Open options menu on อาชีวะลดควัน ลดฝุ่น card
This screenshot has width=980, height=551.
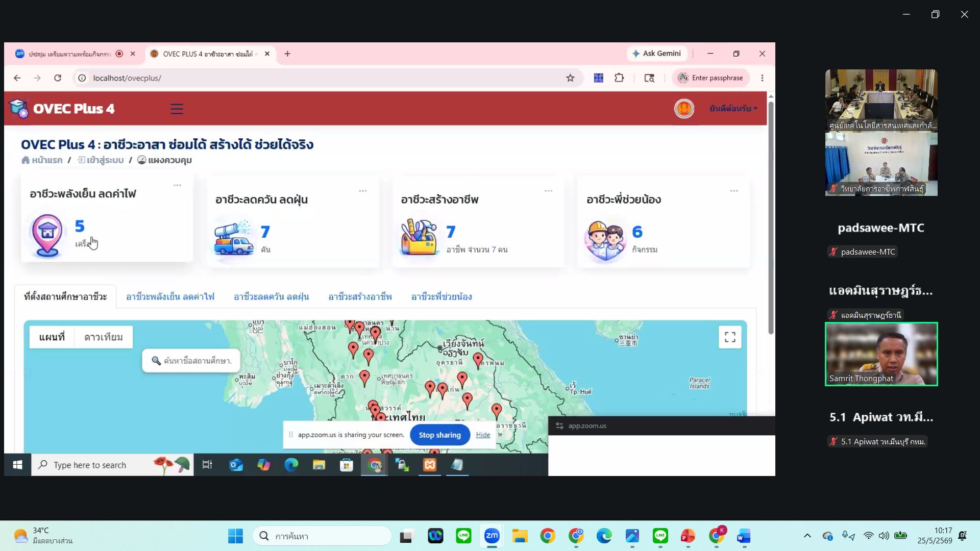pos(363,191)
